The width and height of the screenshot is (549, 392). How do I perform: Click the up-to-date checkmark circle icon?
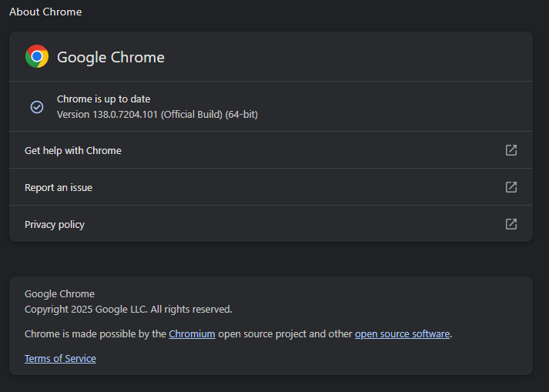[x=37, y=107]
